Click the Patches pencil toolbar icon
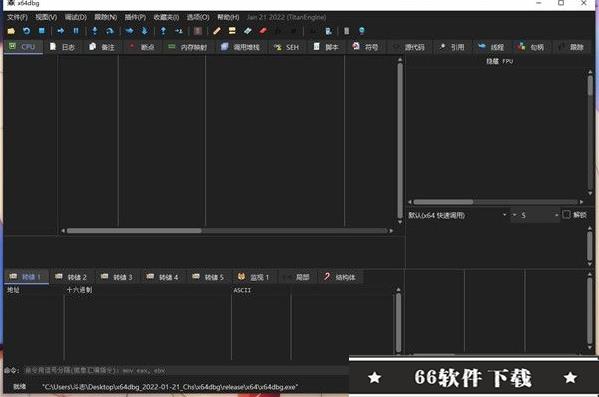The width and height of the screenshot is (599, 397). (x=217, y=31)
